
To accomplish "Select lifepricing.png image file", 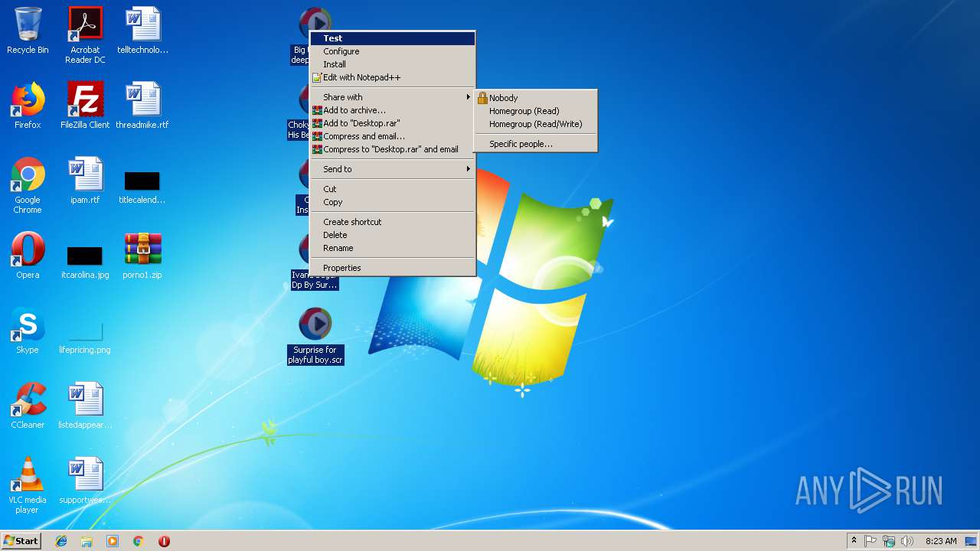I will (85, 337).
